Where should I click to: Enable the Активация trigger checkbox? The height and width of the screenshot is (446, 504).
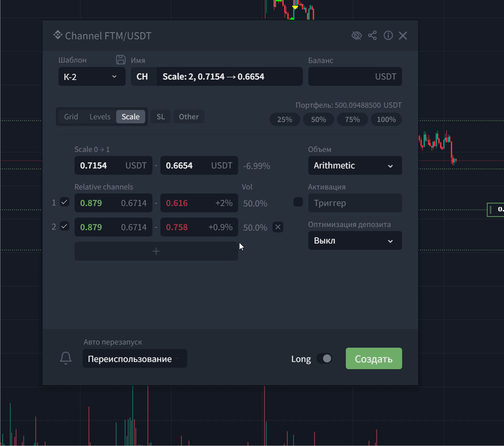[x=298, y=202]
